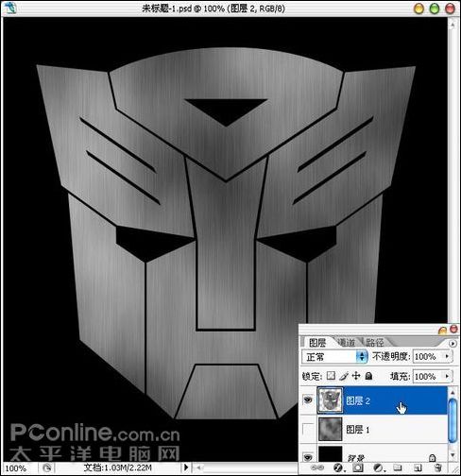Lock layer position with move-cross icon
The height and width of the screenshot is (476, 461).
coord(356,376)
